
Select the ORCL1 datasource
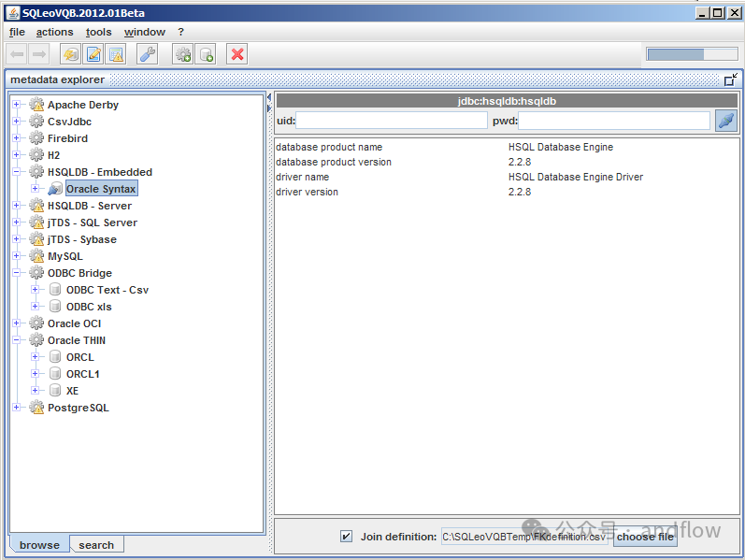[x=82, y=374]
